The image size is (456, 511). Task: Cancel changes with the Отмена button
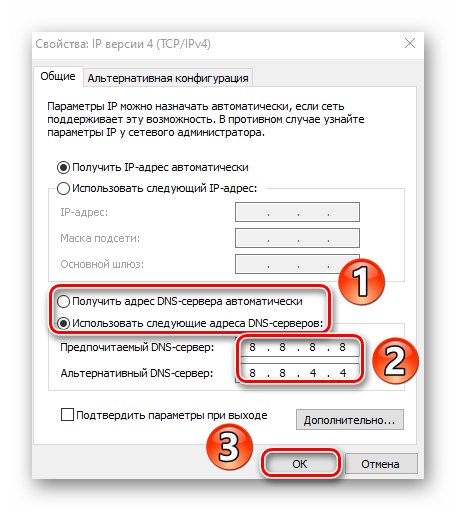coord(381,464)
